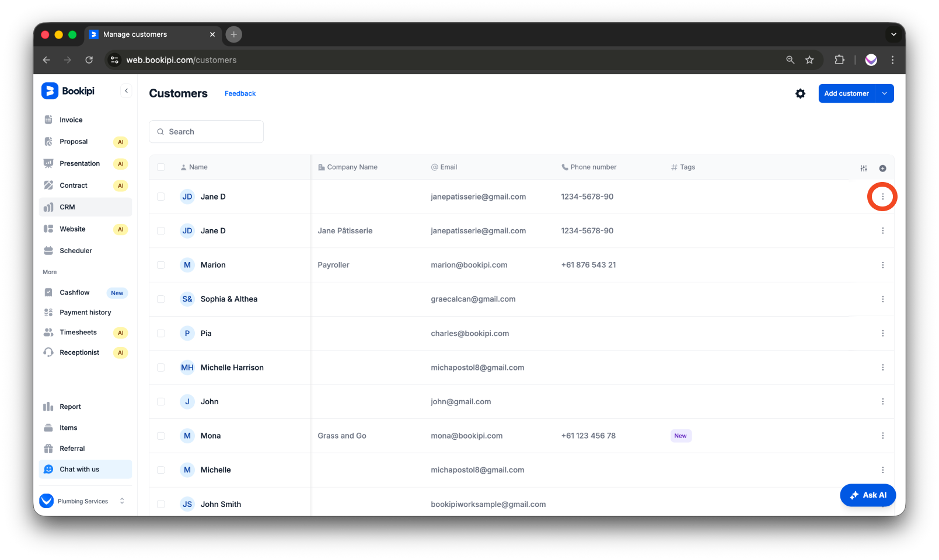Open the CRM section
This screenshot has width=939, height=560.
point(67,206)
